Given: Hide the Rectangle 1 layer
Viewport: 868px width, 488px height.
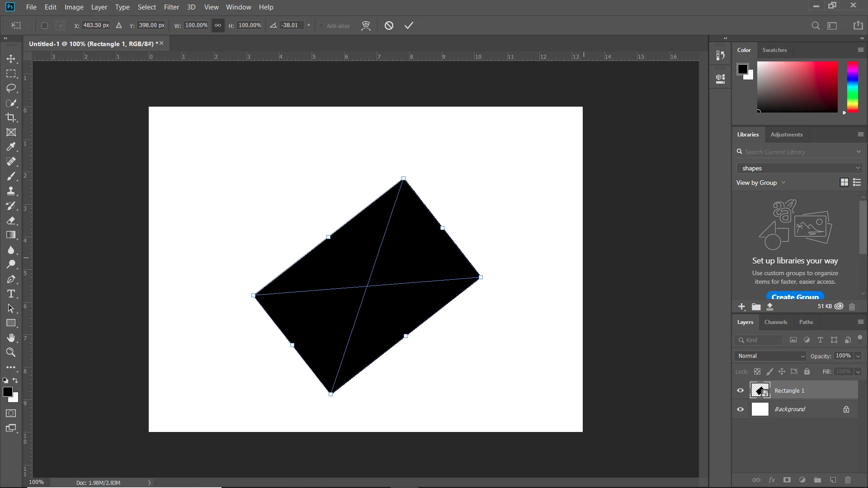Looking at the screenshot, I should point(740,390).
